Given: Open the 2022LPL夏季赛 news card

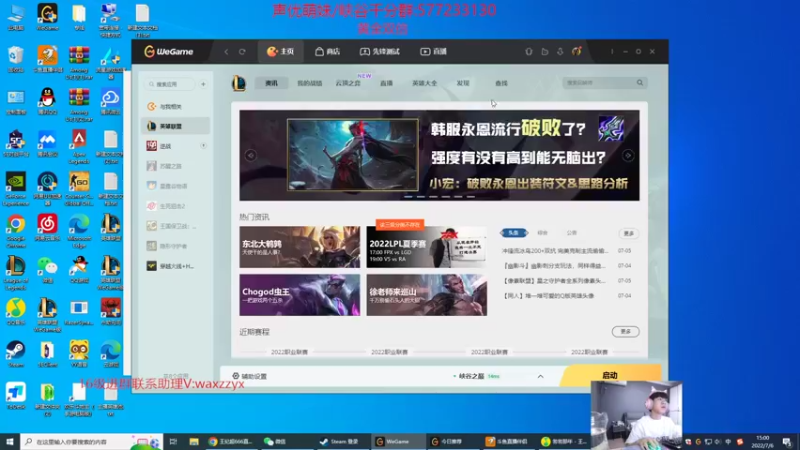Looking at the screenshot, I should (x=427, y=247).
